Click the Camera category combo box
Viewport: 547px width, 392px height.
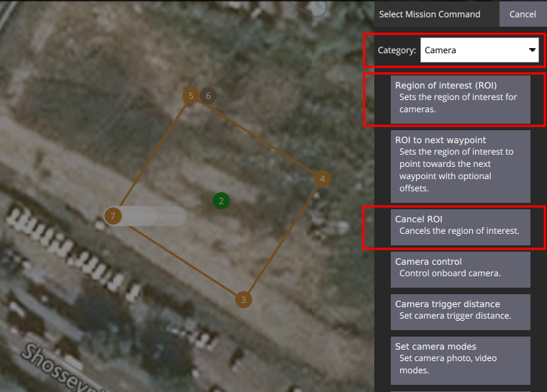point(479,50)
